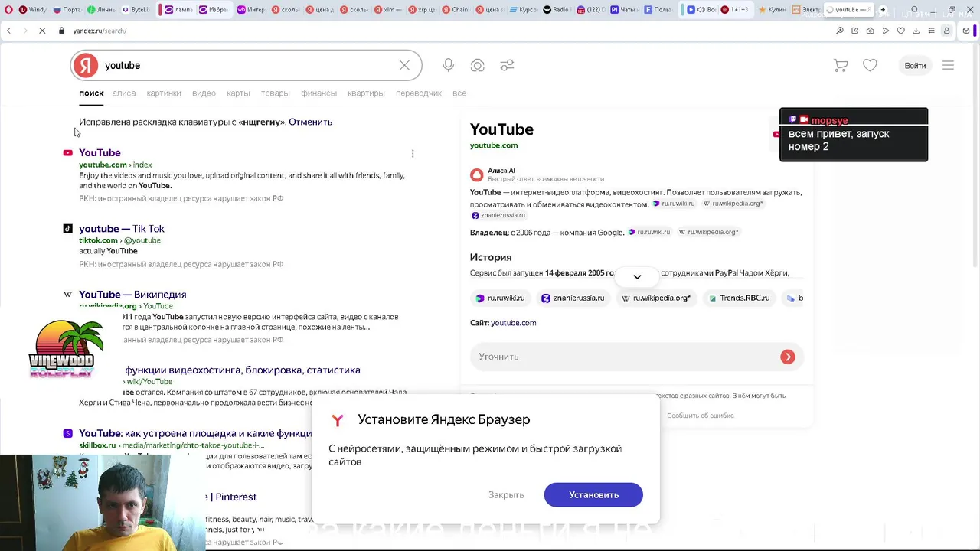
Task: Submit the Уточнить query with red arrow
Action: click(x=788, y=357)
